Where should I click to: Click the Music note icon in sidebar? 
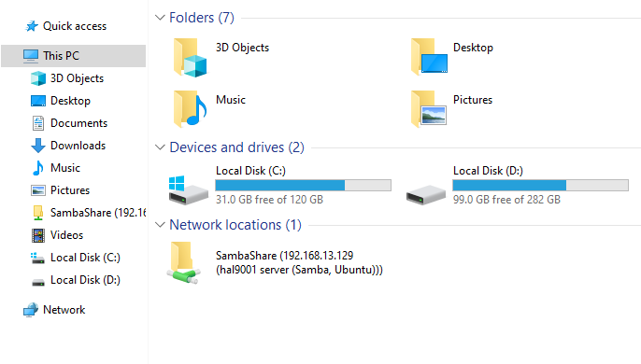[38, 168]
